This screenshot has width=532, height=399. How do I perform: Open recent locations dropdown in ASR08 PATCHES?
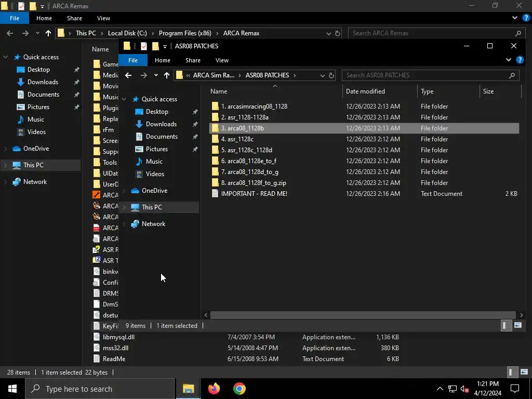(x=156, y=75)
